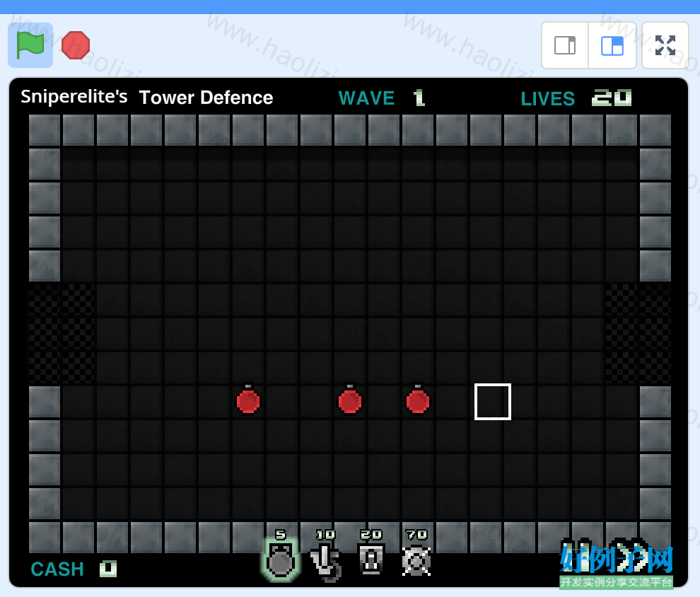
Task: Enter full screen mode
Action: (x=665, y=45)
